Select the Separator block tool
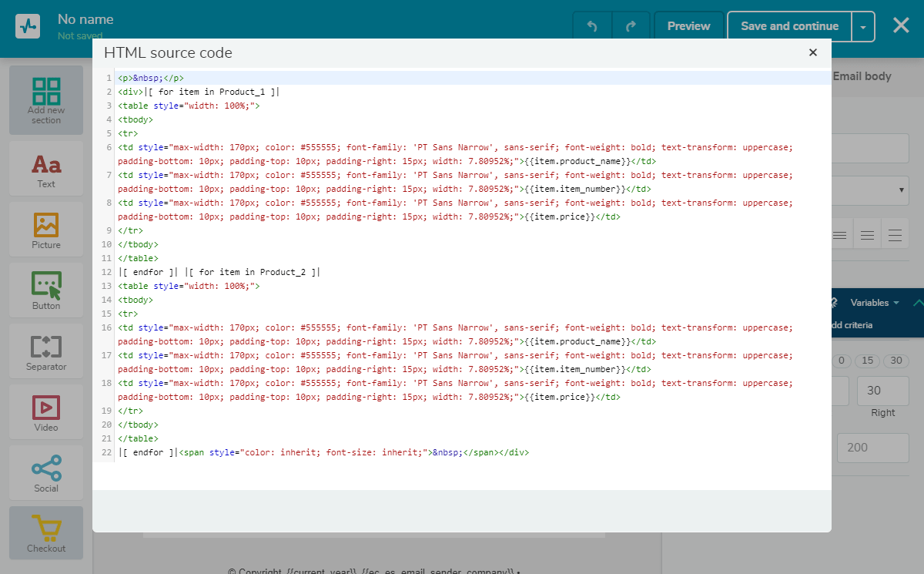 [46, 353]
